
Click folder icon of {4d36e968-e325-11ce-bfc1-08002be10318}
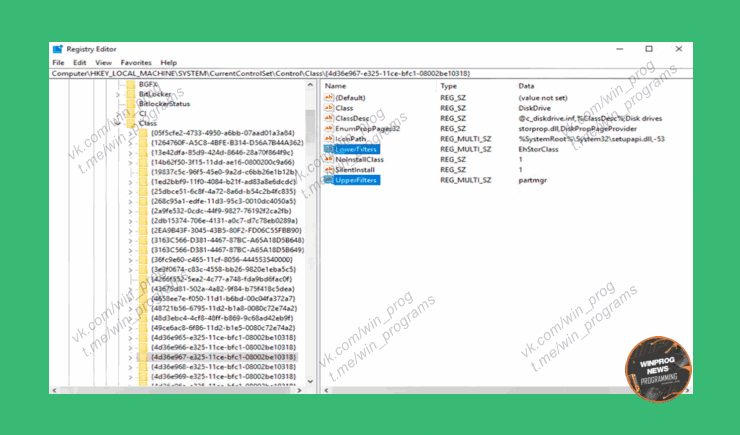coord(143,367)
